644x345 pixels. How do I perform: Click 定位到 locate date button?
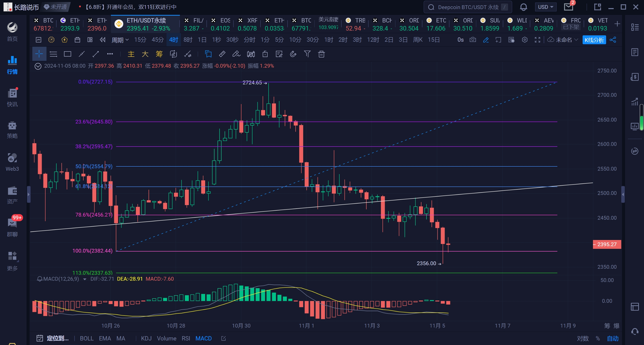coord(53,338)
